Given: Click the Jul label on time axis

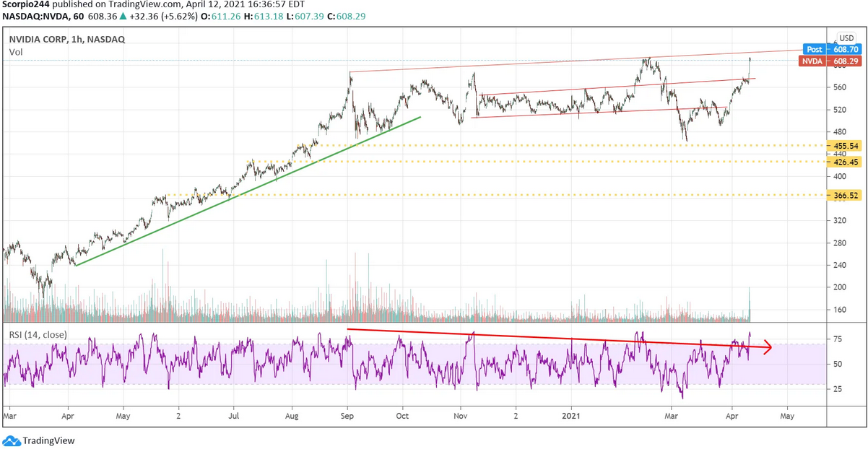Looking at the screenshot, I should pyautogui.click(x=235, y=417).
